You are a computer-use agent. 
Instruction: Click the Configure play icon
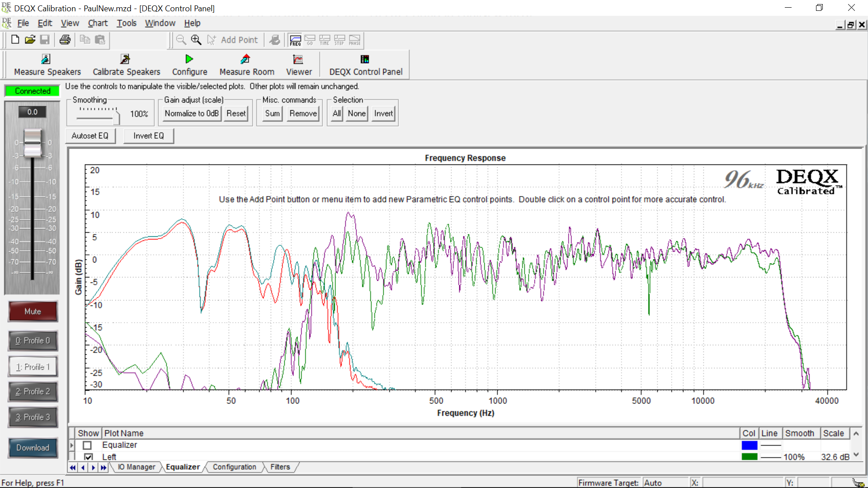click(x=189, y=59)
